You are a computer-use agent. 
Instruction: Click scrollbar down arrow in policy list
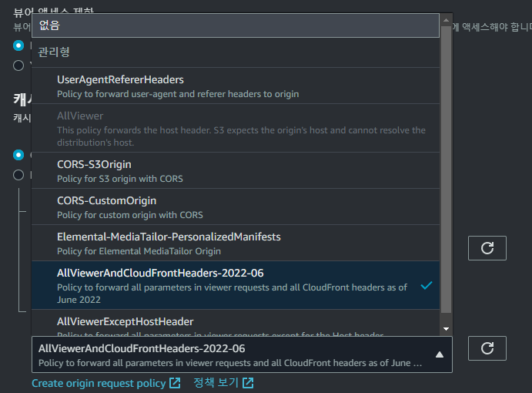tap(447, 329)
